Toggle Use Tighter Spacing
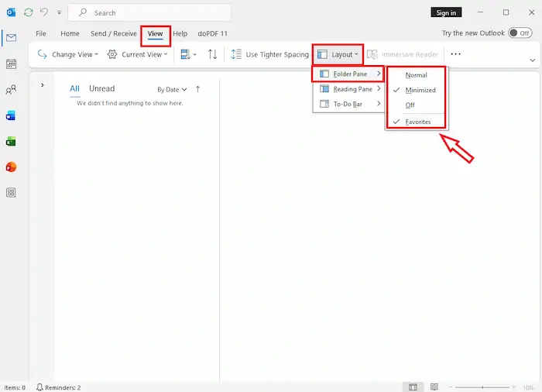The height and width of the screenshot is (392, 542). click(x=269, y=54)
